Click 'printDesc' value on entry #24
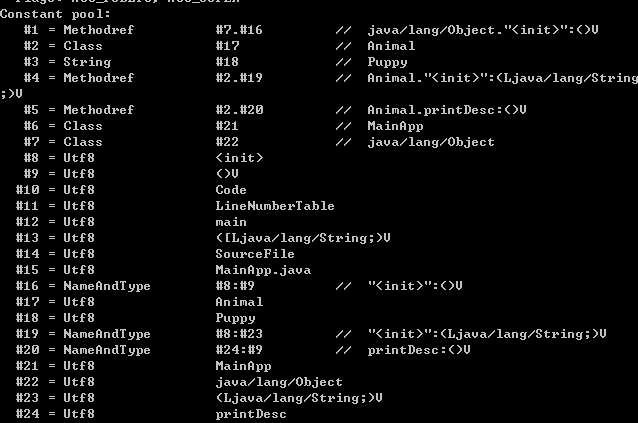Viewport: 638px width, 423px height. [251, 414]
